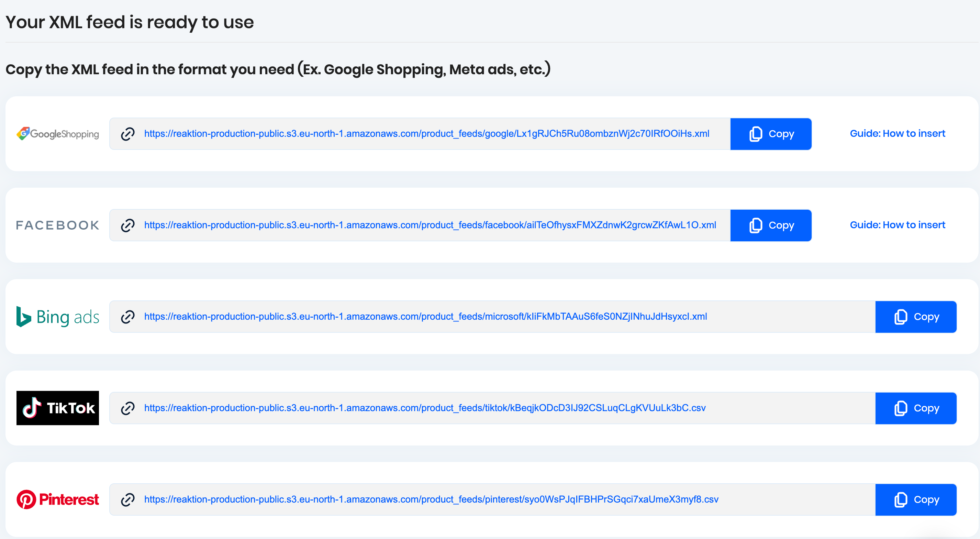
Task: Click link icon in Pinterest URL field
Action: [128, 499]
